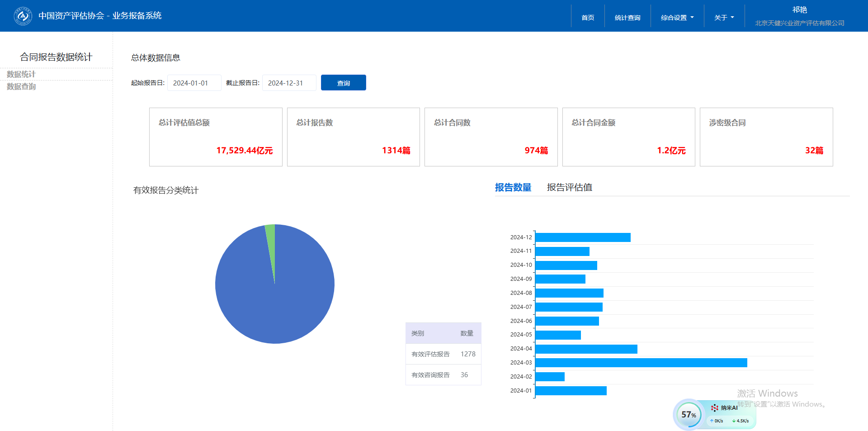Click the 总计评估值总额 summary card
868x431 pixels.
click(216, 137)
